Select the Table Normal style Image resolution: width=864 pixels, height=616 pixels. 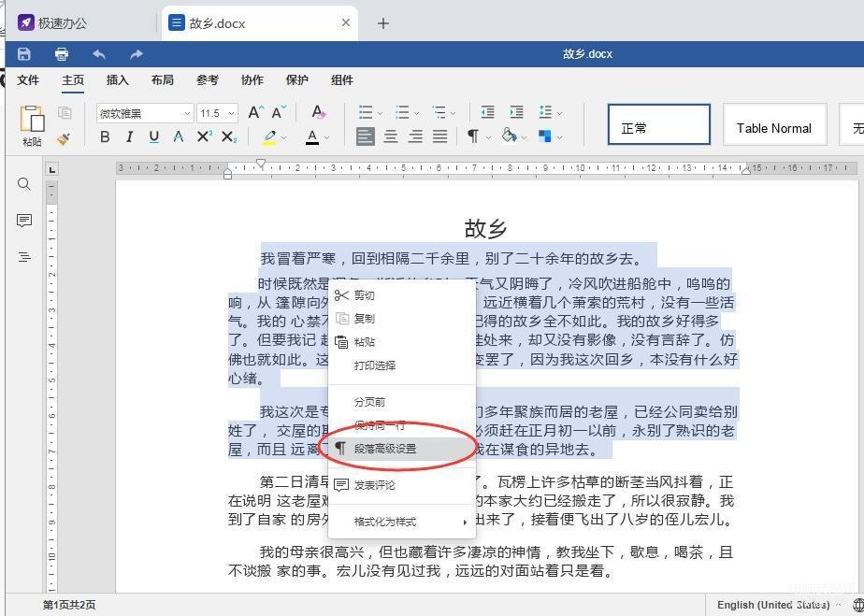click(775, 124)
